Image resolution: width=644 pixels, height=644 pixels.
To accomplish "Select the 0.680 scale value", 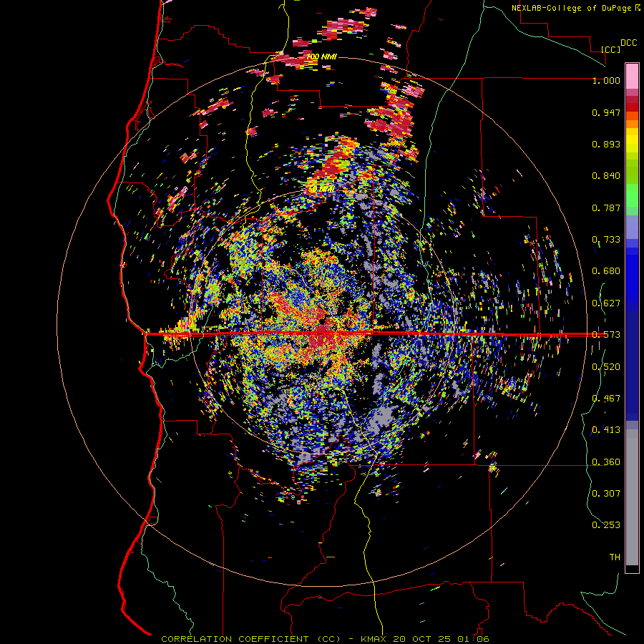I will coord(606,271).
